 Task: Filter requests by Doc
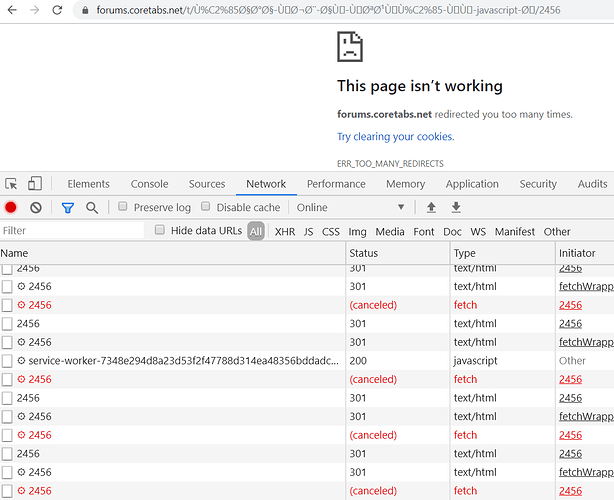[x=452, y=232]
